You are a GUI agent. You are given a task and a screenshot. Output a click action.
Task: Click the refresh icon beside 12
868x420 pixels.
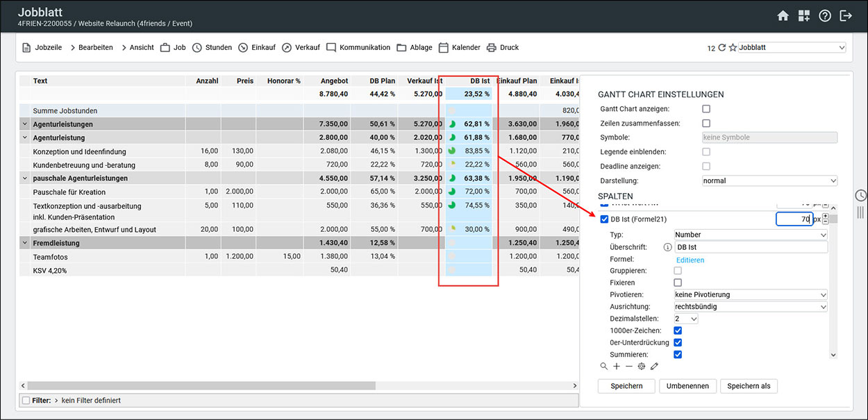(721, 48)
